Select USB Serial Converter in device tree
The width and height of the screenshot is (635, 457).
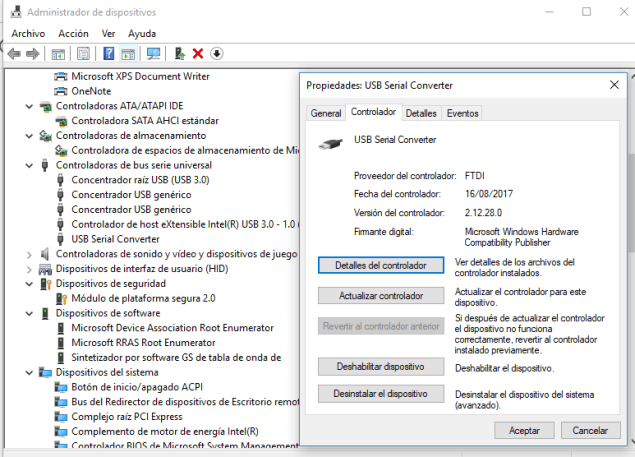115,239
